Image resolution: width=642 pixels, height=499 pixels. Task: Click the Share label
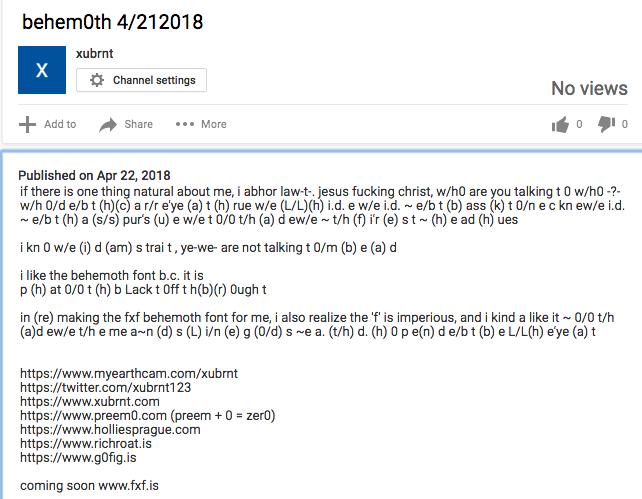[x=138, y=124]
